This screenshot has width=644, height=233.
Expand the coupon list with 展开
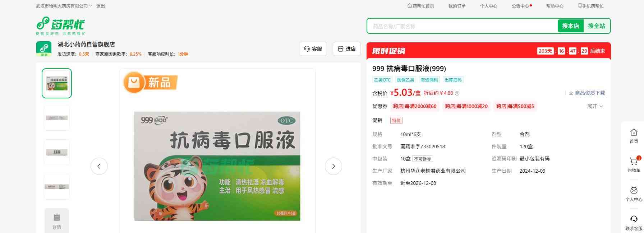(595, 106)
